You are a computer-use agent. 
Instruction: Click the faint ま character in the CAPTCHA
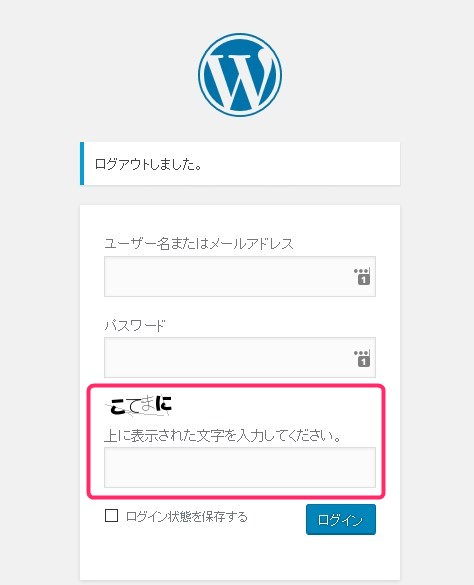pyautogui.click(x=147, y=404)
